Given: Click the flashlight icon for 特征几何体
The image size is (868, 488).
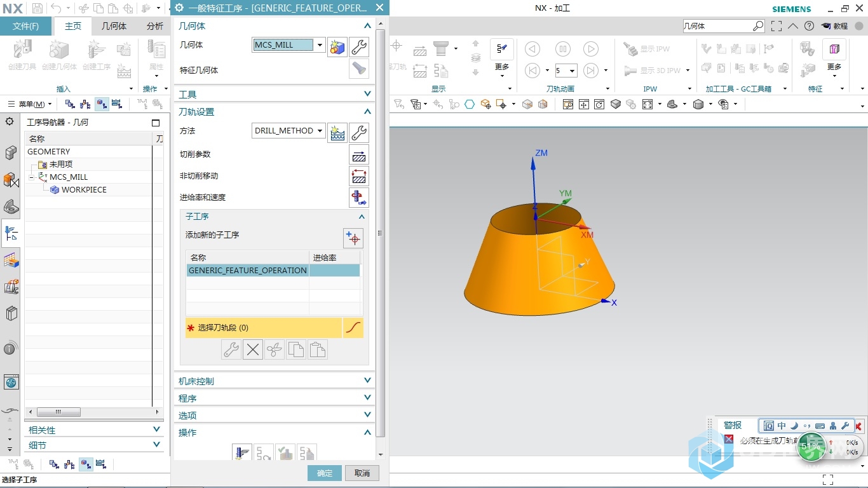Looking at the screenshot, I should pyautogui.click(x=359, y=70).
